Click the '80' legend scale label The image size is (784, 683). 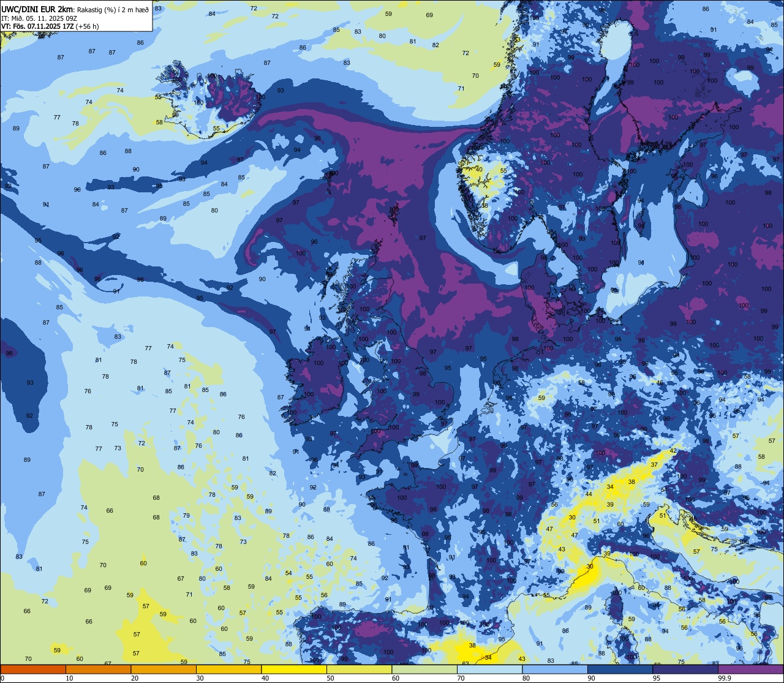[x=527, y=678]
